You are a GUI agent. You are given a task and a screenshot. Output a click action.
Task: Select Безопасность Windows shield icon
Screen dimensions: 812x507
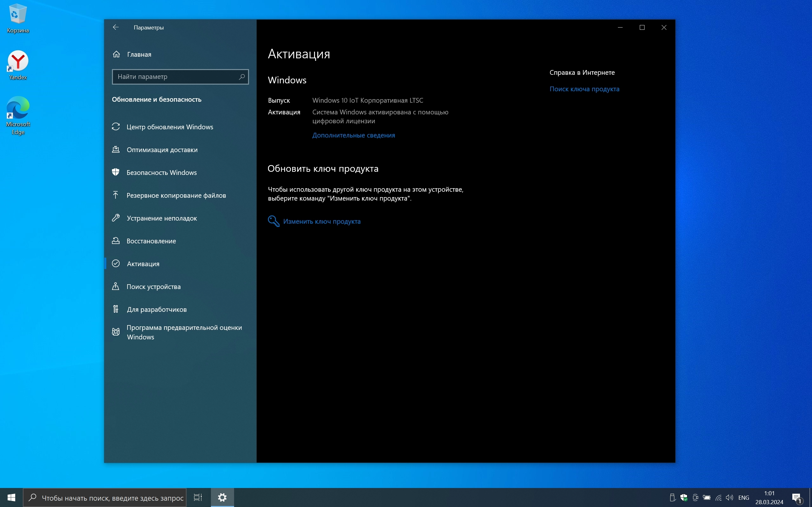pyautogui.click(x=116, y=172)
